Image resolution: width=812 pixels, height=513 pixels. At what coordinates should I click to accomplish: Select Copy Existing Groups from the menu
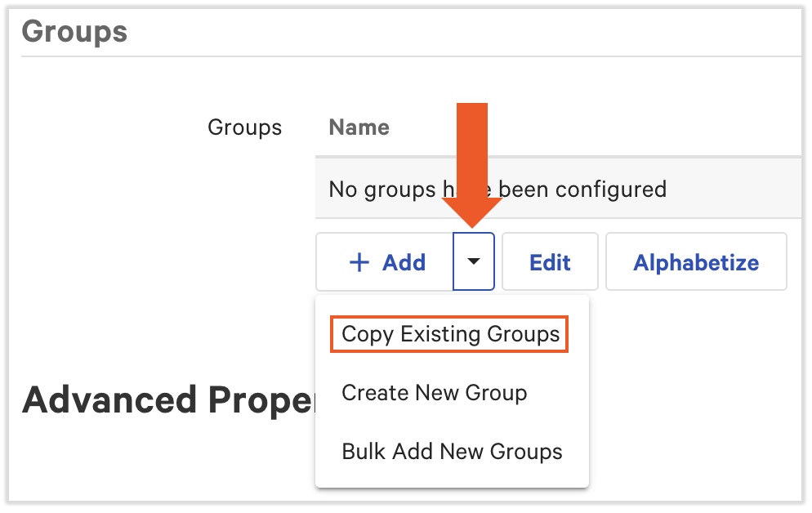coord(450,334)
